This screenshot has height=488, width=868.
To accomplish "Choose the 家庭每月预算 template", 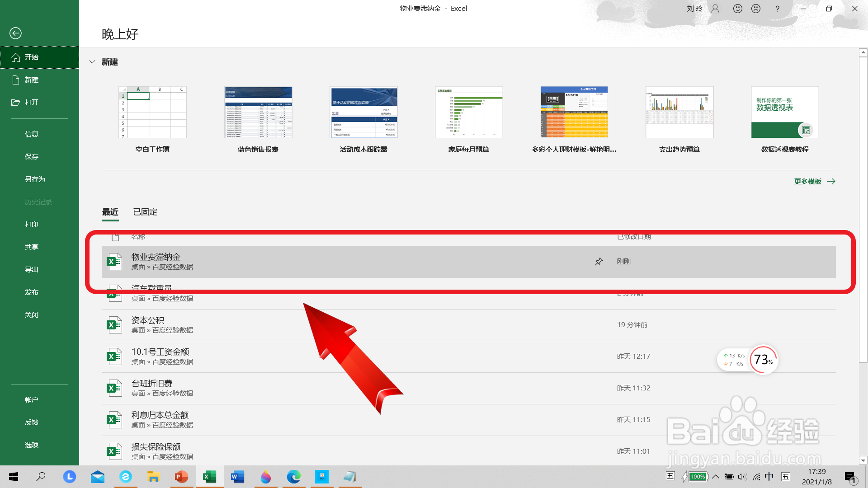I will [469, 120].
